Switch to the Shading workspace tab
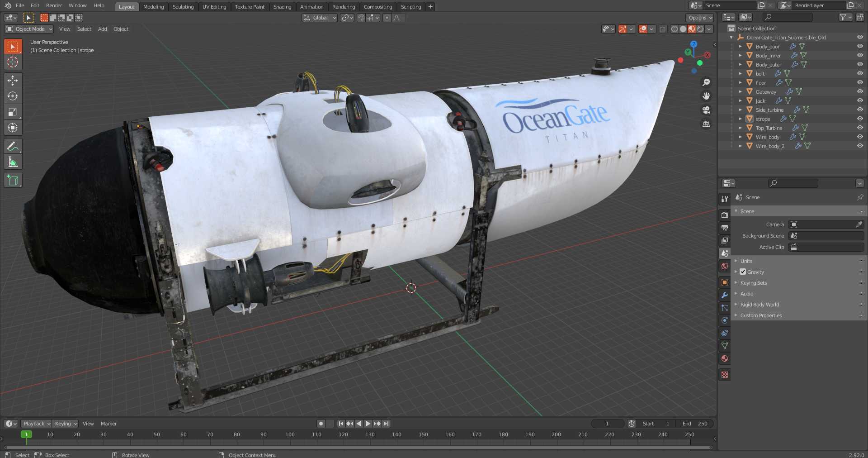 282,7
